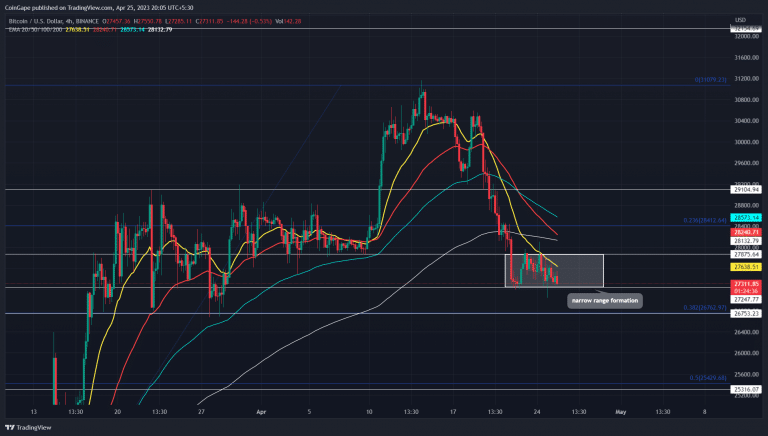Click the cyan 28573.14 price axis tag
768x436 pixels.
[x=745, y=216]
